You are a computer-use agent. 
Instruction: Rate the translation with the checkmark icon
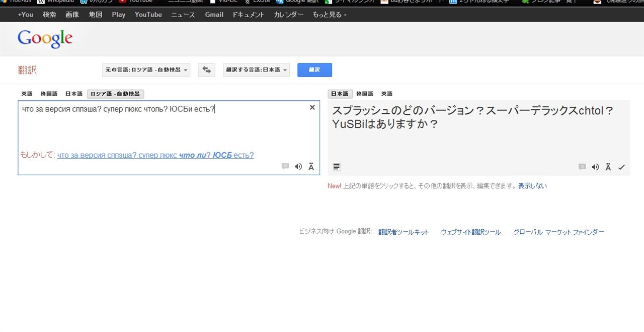point(621,167)
